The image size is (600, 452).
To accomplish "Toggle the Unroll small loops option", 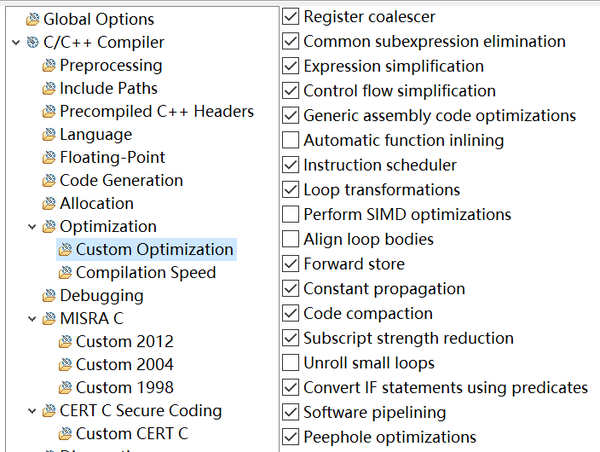I will [x=291, y=362].
